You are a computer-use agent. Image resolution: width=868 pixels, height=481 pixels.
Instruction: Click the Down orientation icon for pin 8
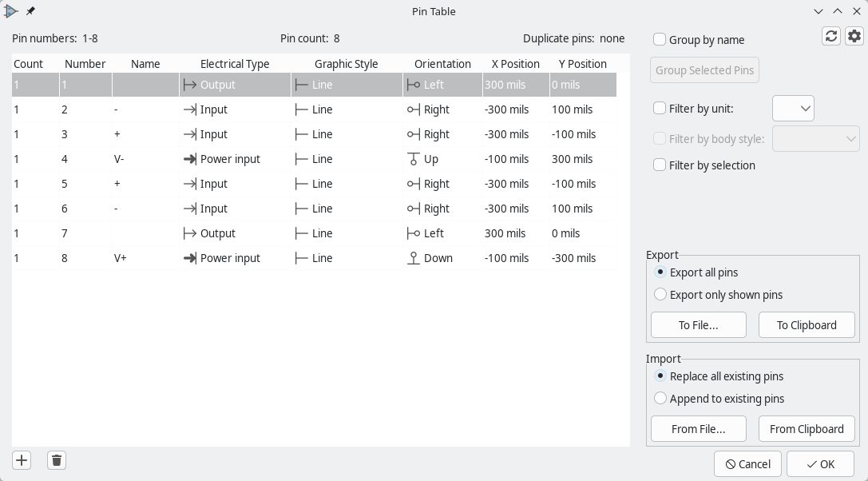414,258
